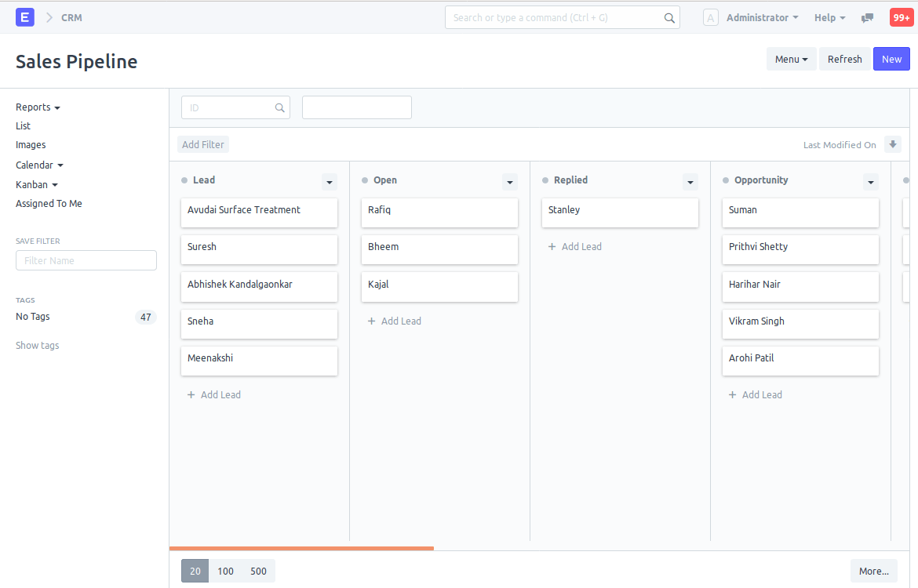Open the Reports sidebar menu
The height and width of the screenshot is (588, 918).
click(x=38, y=107)
